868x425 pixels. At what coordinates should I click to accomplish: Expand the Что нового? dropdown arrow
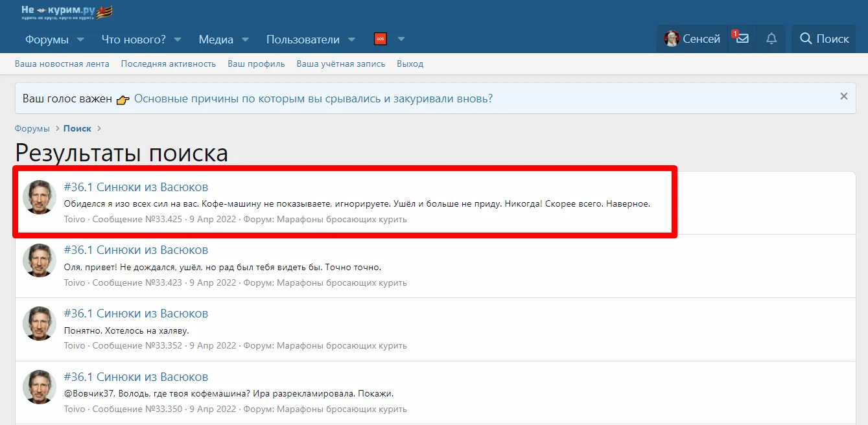(x=178, y=40)
